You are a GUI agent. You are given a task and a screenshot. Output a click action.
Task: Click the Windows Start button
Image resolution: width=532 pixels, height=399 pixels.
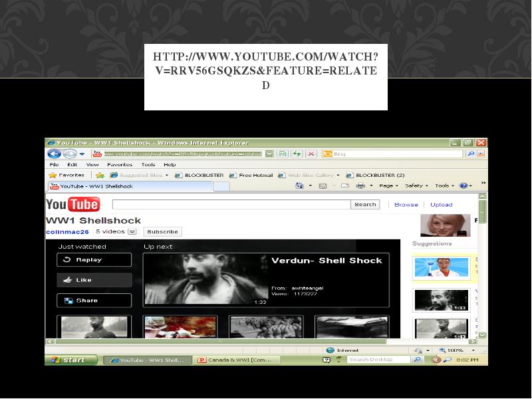pyautogui.click(x=72, y=360)
